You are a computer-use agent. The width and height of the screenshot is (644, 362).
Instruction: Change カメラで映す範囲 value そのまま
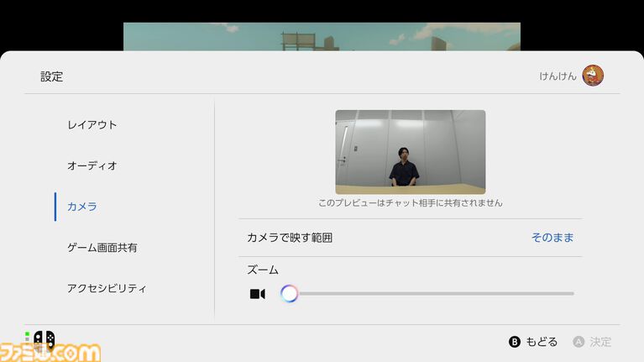(x=552, y=238)
